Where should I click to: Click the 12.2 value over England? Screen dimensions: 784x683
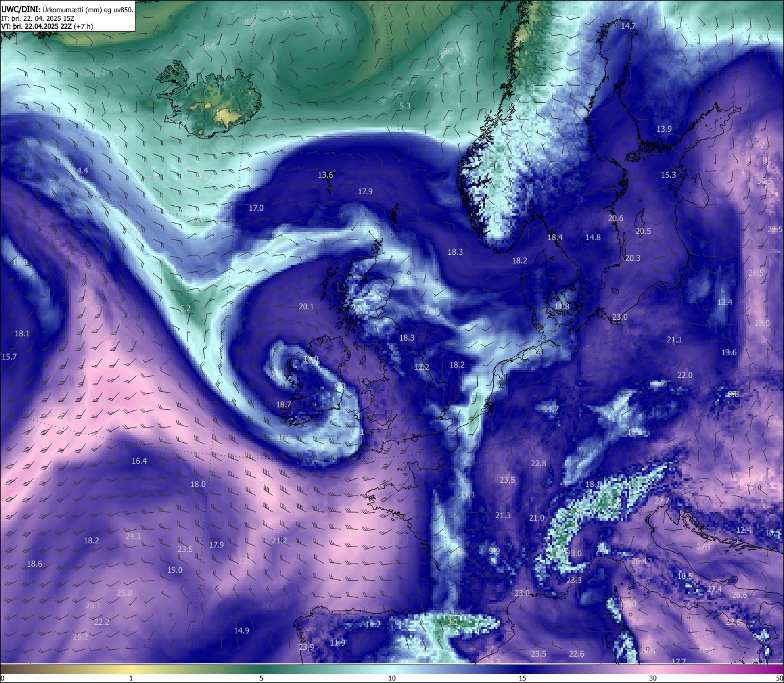[421, 367]
